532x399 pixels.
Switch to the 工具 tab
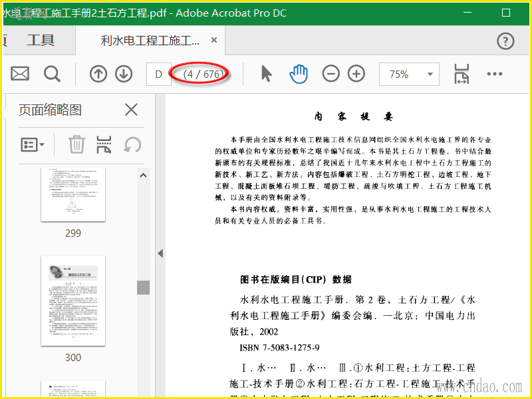tap(41, 41)
